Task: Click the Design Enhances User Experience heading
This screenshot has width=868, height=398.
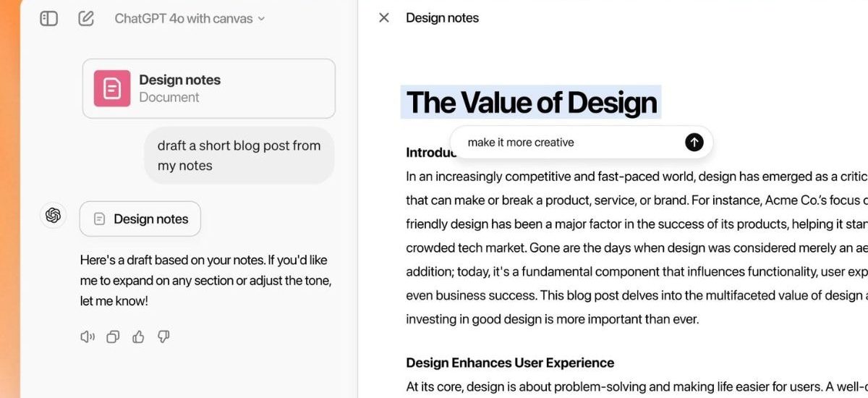Action: click(x=510, y=363)
